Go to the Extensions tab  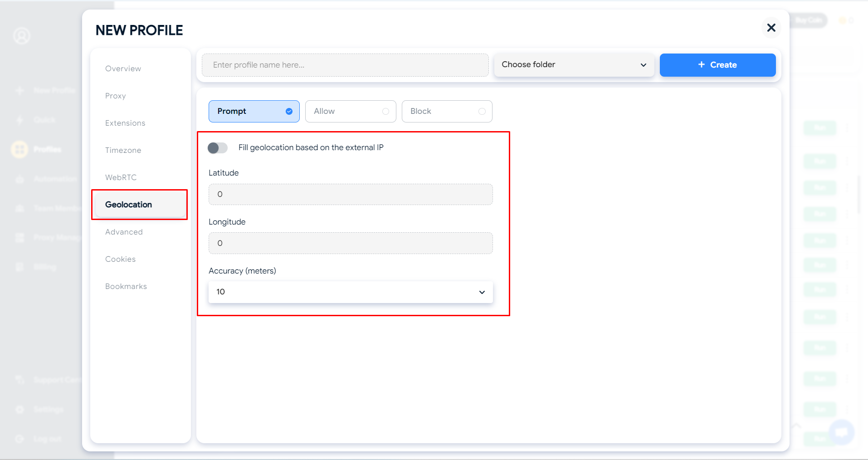(x=125, y=123)
